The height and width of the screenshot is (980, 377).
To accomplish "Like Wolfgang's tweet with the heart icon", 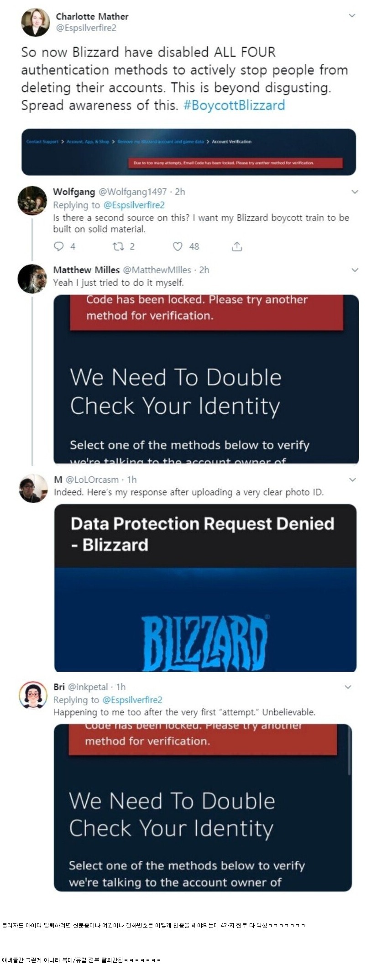I will point(178,247).
